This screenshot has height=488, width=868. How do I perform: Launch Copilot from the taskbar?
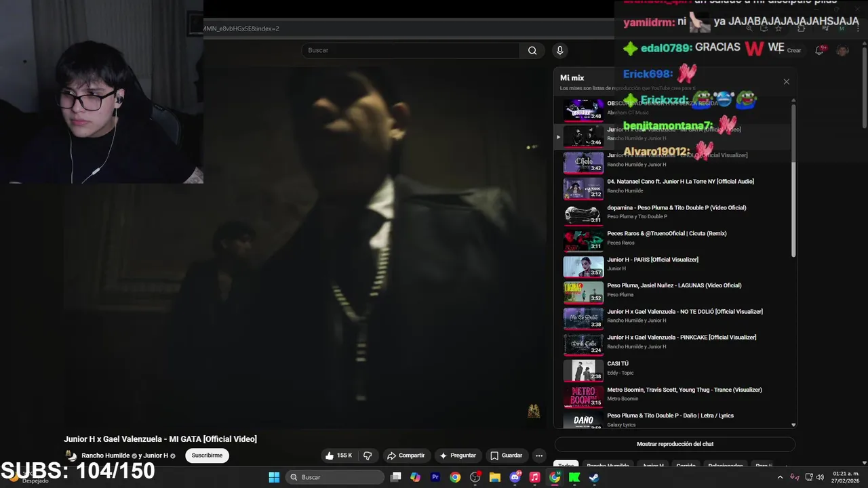coord(416,477)
